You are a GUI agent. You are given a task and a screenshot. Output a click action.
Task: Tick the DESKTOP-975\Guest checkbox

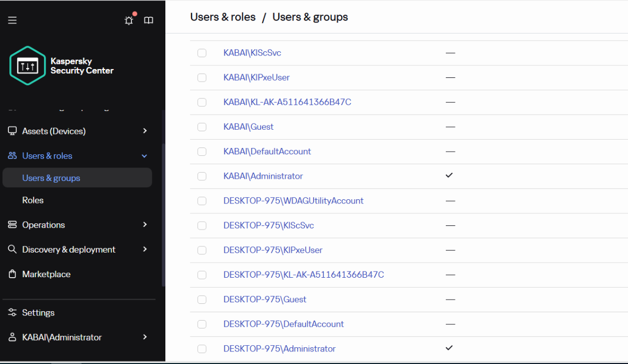[202, 300]
